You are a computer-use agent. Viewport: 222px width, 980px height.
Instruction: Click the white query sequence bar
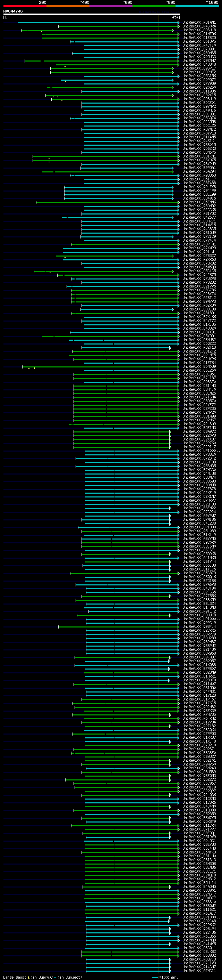pyautogui.click(x=92, y=14)
